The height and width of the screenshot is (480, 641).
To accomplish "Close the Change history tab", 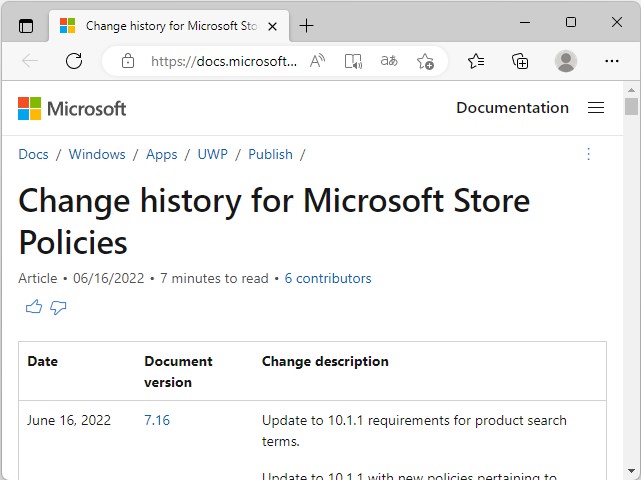I will [272, 27].
